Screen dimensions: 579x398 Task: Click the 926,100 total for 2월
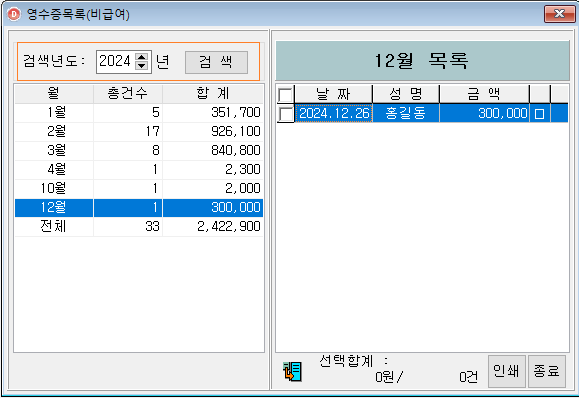236,131
